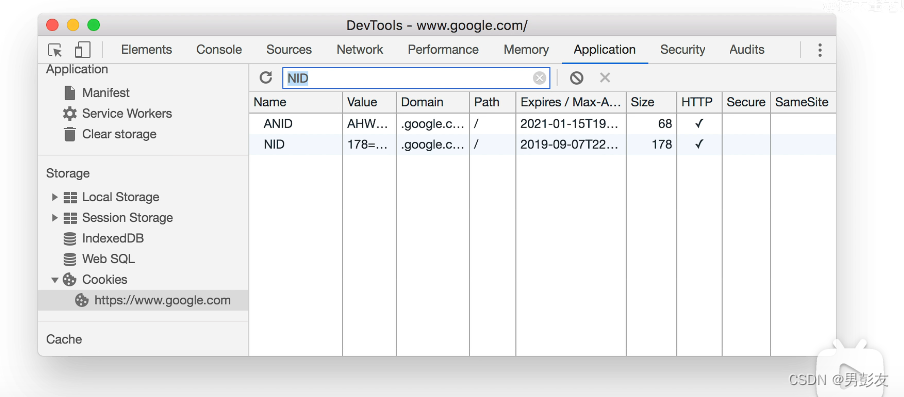Select https://www.google.com under Cookies

[162, 300]
